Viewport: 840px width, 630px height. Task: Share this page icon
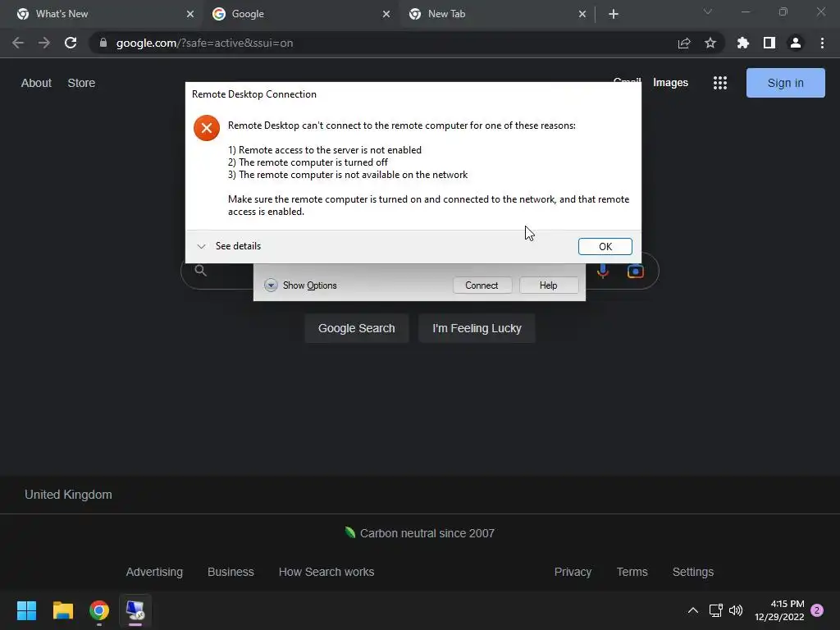(684, 43)
